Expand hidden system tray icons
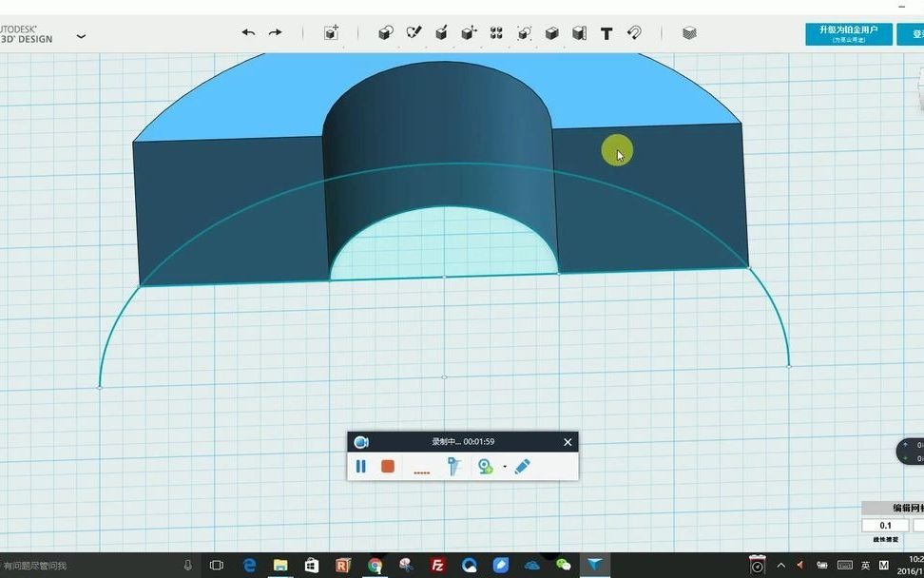Viewport: 924px width, 578px height. [779, 565]
